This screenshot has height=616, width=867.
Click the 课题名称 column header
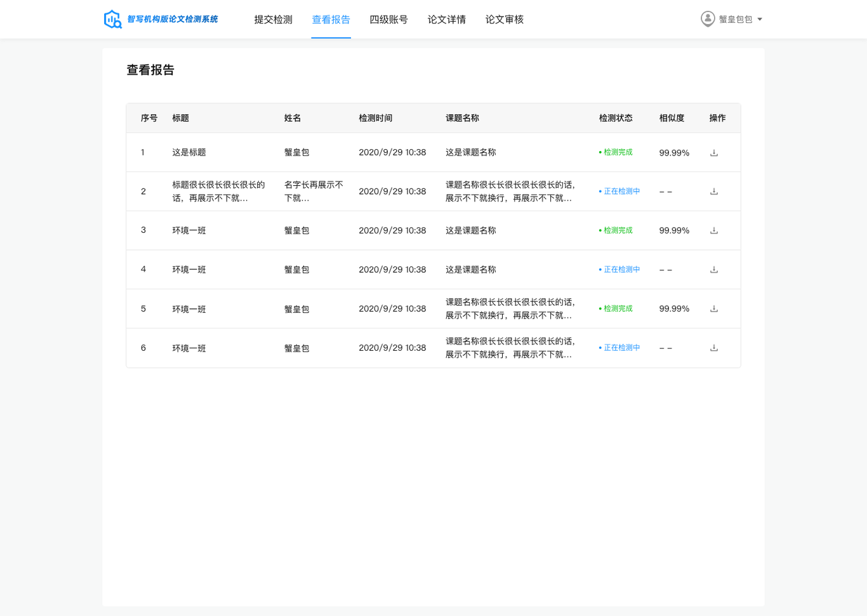(462, 119)
